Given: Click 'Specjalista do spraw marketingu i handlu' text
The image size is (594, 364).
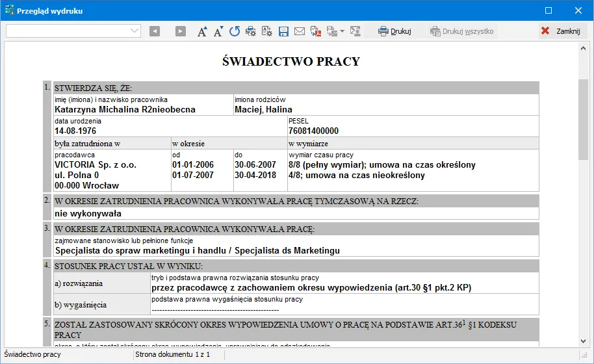Looking at the screenshot, I should tap(140, 251).
